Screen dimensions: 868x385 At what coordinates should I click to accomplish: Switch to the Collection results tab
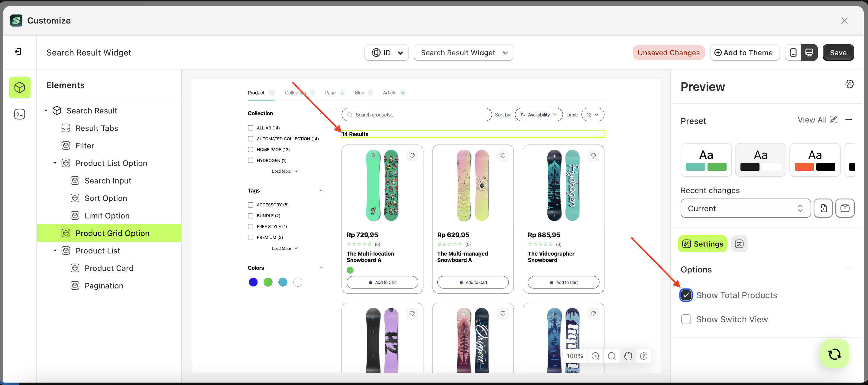click(295, 93)
